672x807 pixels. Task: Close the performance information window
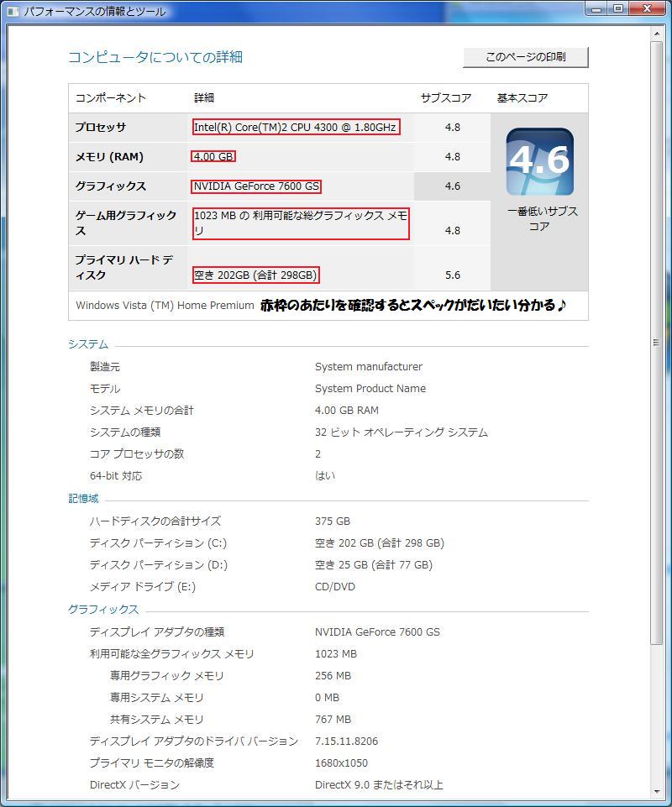click(x=648, y=8)
